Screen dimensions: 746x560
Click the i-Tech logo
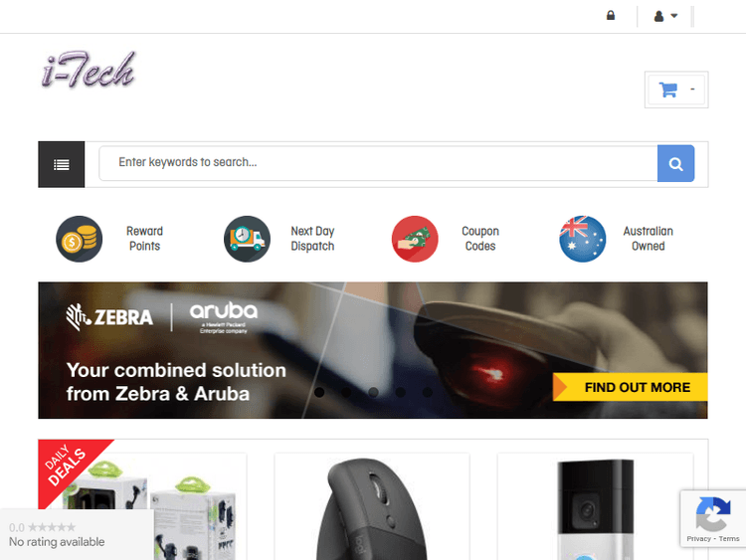[x=89, y=70]
